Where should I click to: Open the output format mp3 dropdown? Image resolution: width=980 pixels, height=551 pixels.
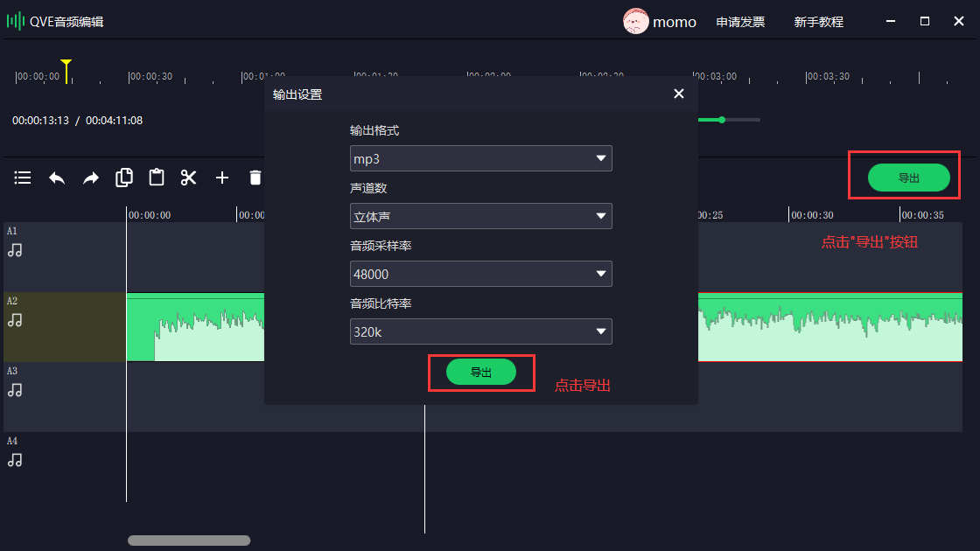coord(480,158)
